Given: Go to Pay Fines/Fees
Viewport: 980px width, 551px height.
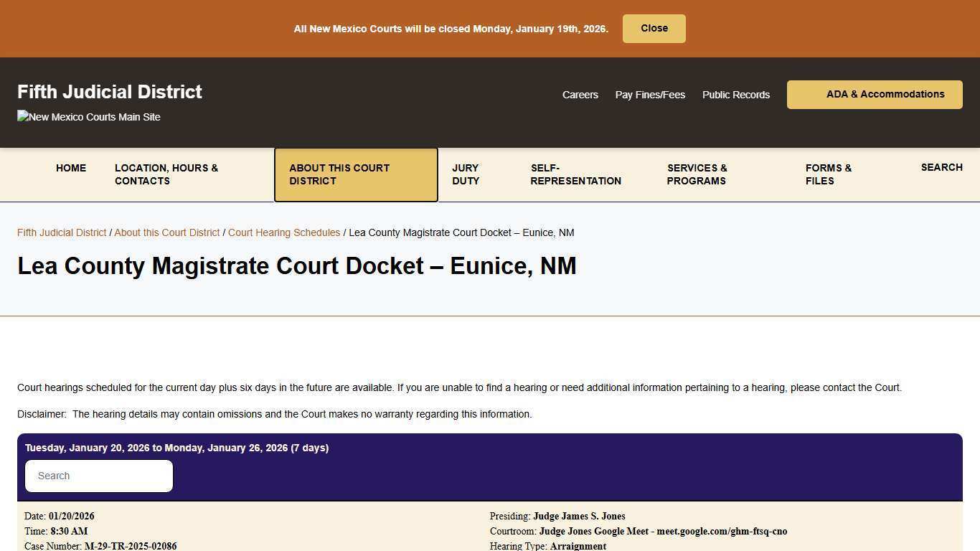Looking at the screenshot, I should point(650,94).
